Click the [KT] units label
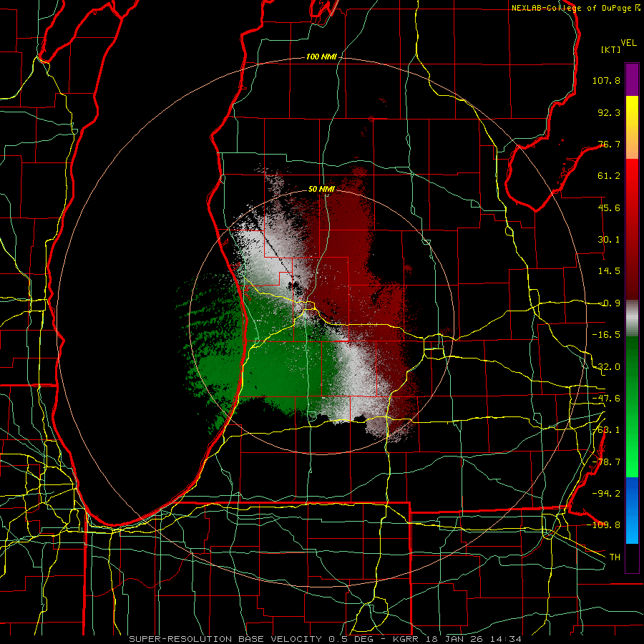 coord(610,49)
